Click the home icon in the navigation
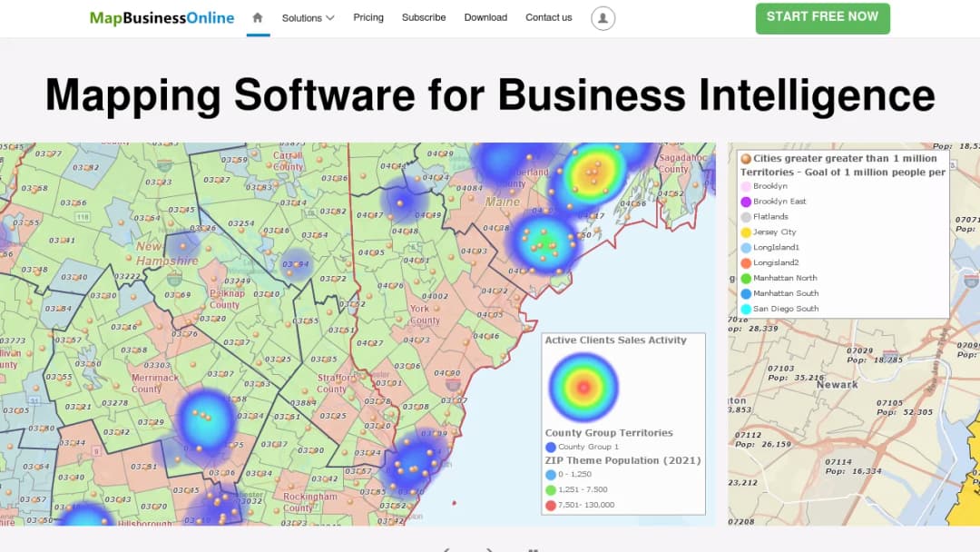 coord(258,17)
